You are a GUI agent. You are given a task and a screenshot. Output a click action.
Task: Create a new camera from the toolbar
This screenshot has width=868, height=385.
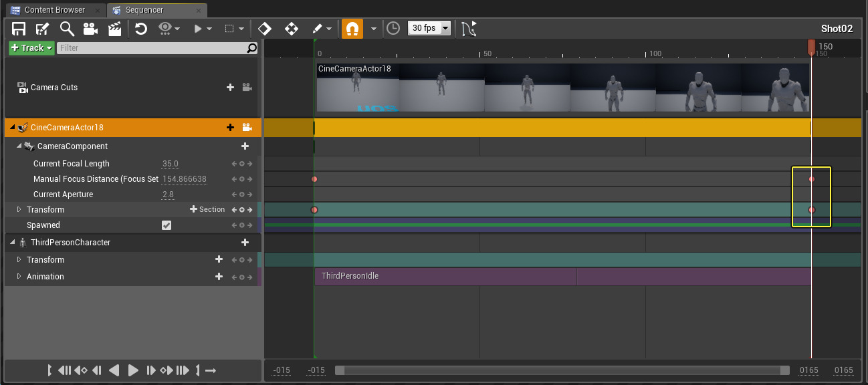point(90,29)
